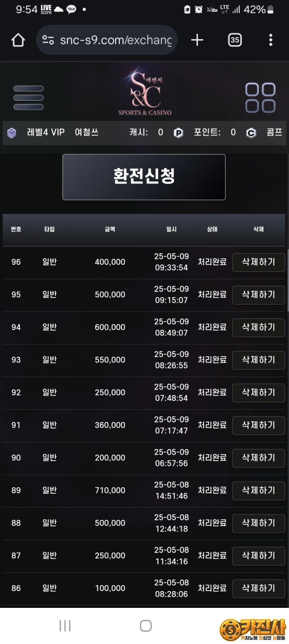Delete withdrawal record number 86
This screenshot has height=644, width=289.
click(x=258, y=588)
